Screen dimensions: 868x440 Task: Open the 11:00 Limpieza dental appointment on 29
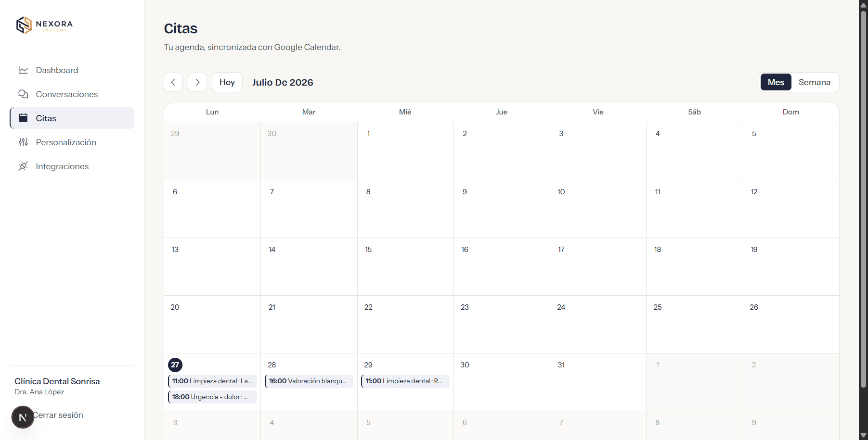coord(405,381)
